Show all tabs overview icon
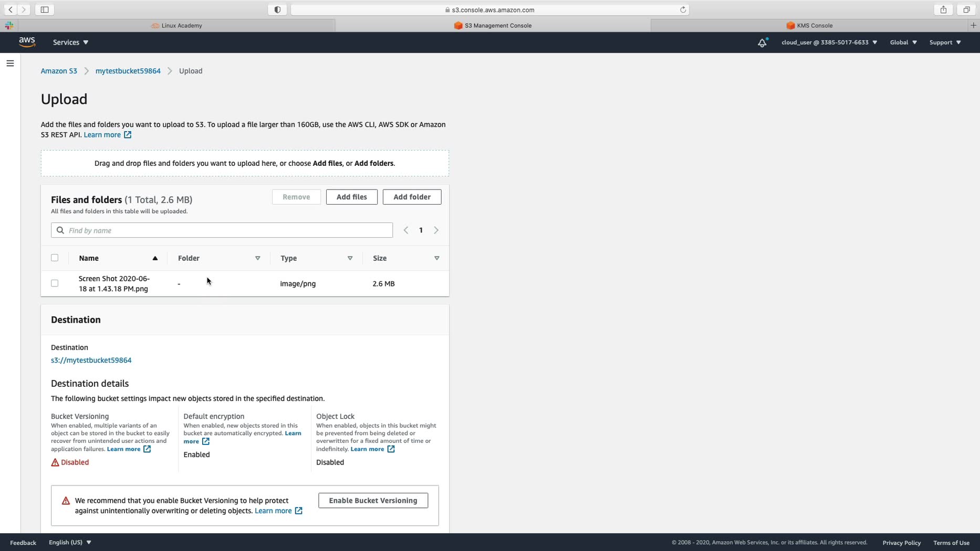This screenshot has width=980, height=551. pos(966,9)
